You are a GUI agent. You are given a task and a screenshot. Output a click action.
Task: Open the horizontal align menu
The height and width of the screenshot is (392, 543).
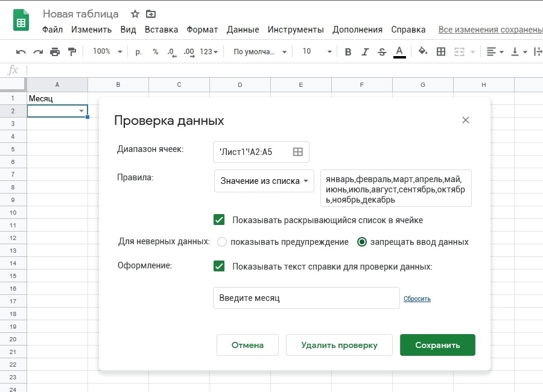(495, 52)
